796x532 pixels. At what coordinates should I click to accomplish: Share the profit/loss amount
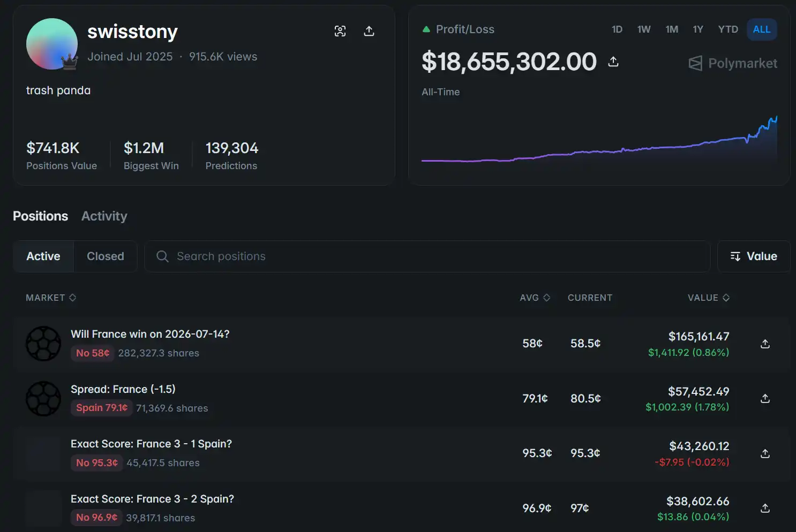[613, 62]
